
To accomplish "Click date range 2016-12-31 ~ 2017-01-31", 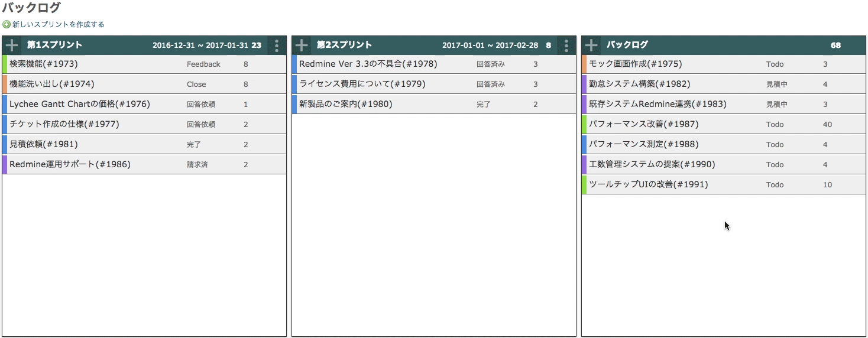I will coord(200,45).
